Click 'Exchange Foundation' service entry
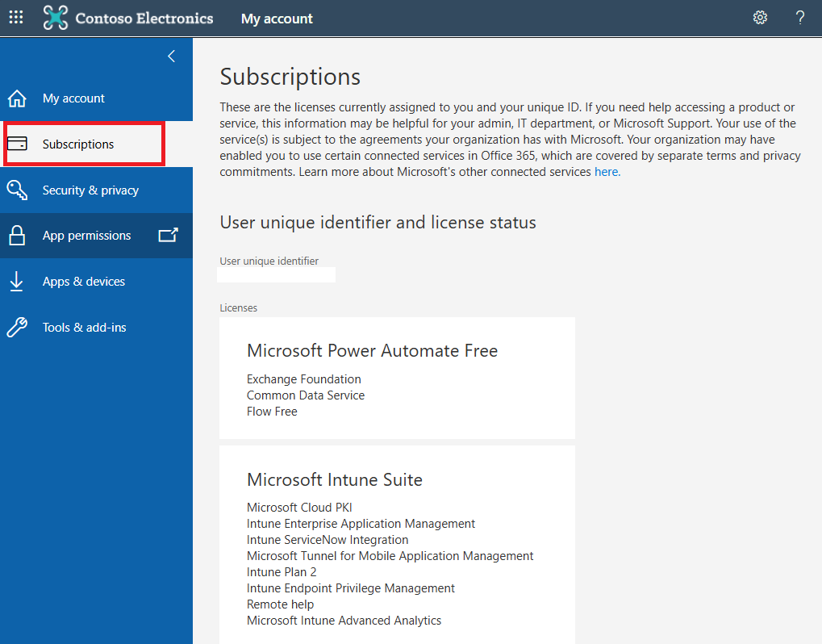Screen dimensions: 822x644 point(304,379)
